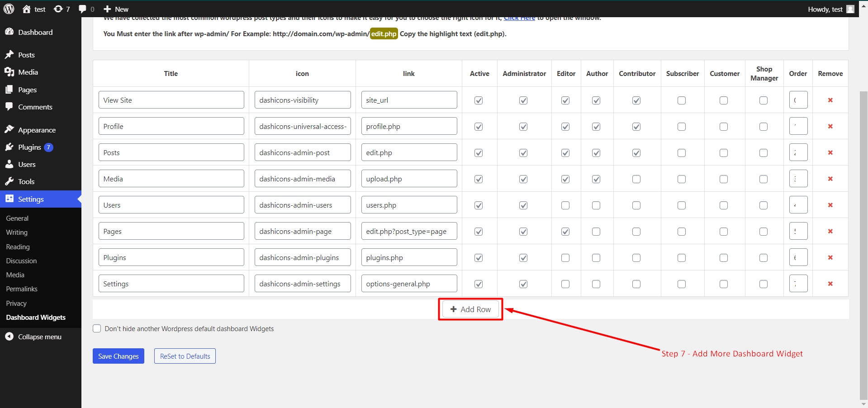Toggle Subscriber checkbox for Posts row
Viewport: 868px width, 408px height.
coord(682,153)
